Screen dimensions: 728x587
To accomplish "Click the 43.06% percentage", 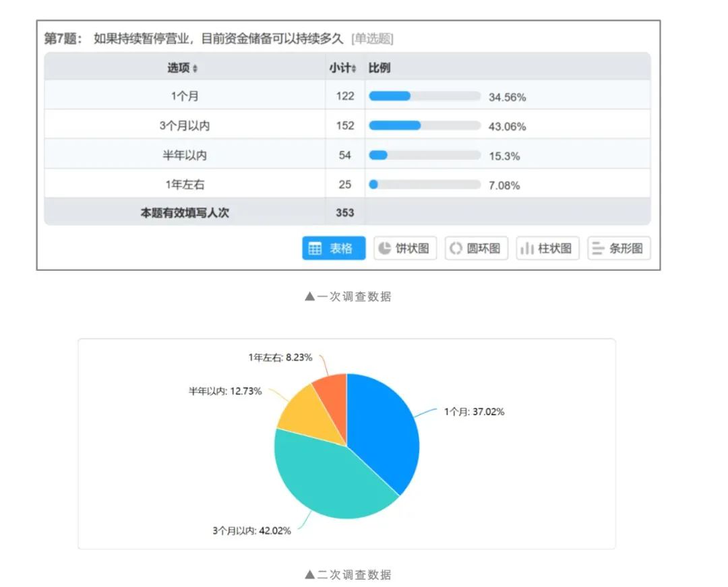I will click(x=507, y=126).
